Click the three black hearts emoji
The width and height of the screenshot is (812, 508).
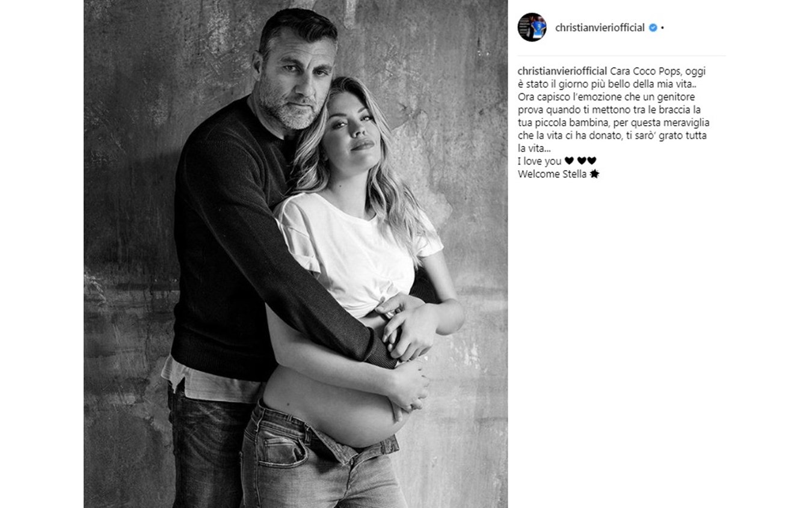[580, 161]
